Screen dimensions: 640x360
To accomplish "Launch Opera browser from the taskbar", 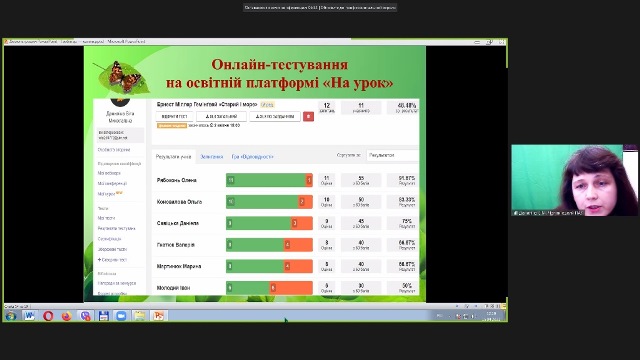I will [x=48, y=316].
